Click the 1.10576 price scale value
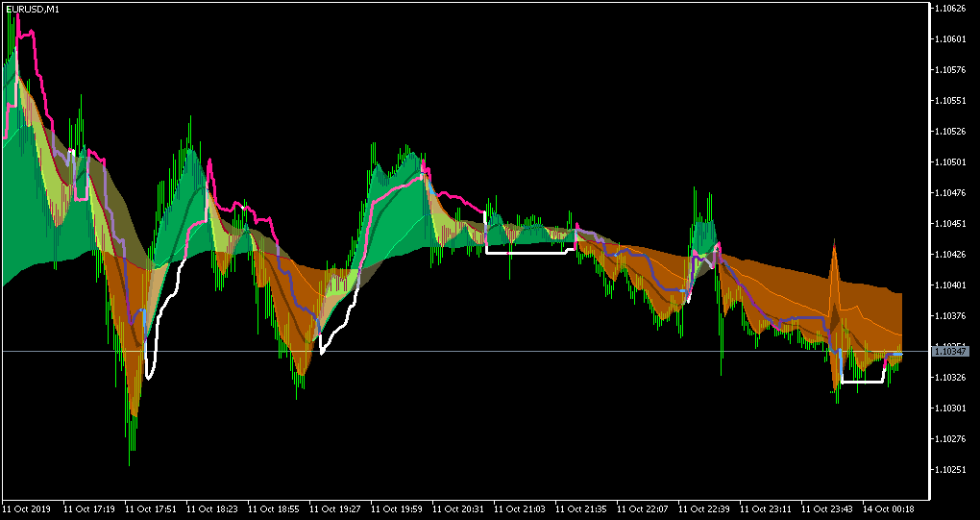980x520 pixels. [950, 69]
